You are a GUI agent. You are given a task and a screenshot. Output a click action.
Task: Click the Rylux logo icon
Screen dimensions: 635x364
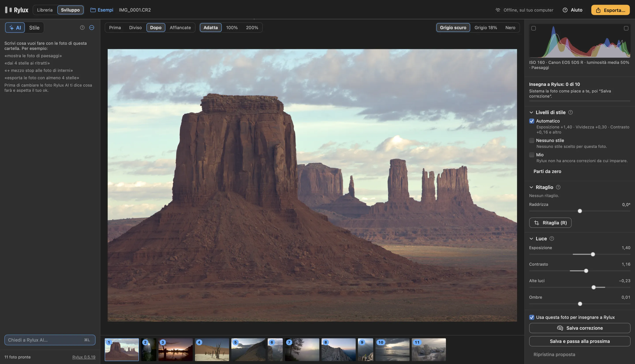8,10
